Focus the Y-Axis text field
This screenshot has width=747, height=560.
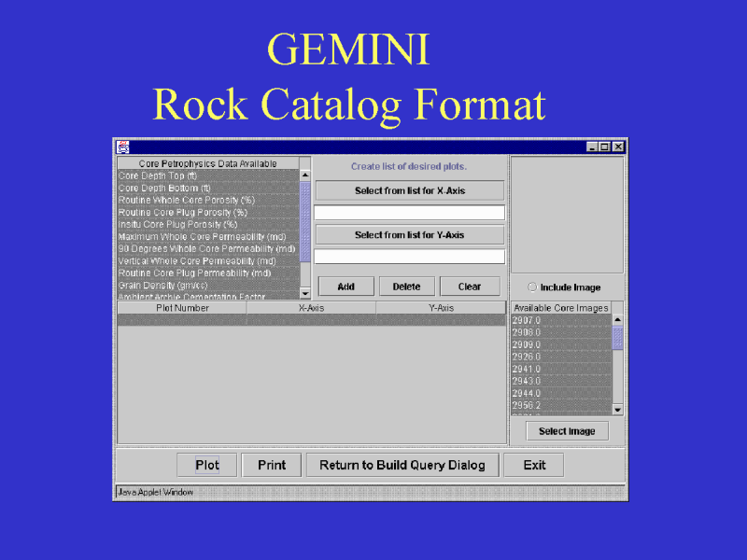pos(410,257)
